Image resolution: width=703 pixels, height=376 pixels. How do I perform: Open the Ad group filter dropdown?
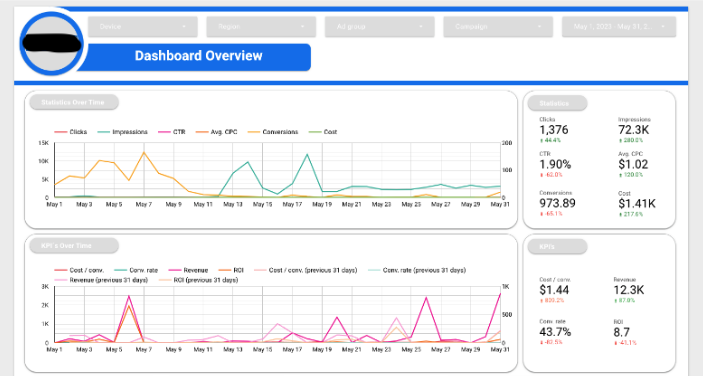[x=380, y=27]
